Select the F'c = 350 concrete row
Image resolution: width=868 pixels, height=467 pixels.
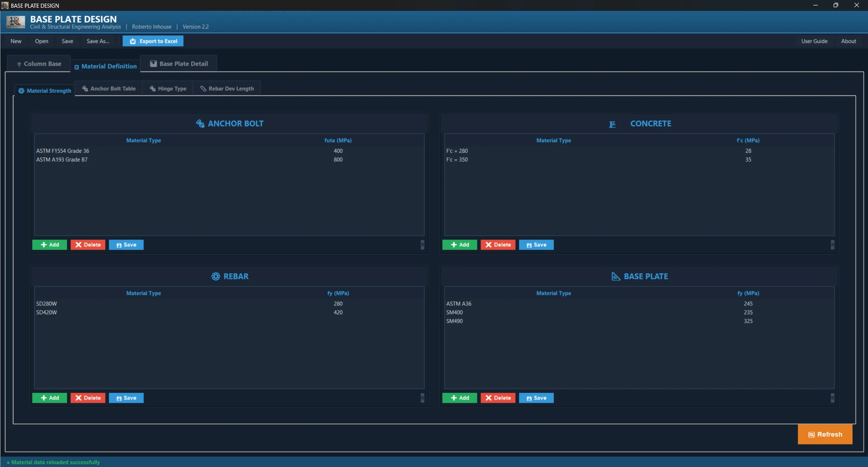click(639, 160)
